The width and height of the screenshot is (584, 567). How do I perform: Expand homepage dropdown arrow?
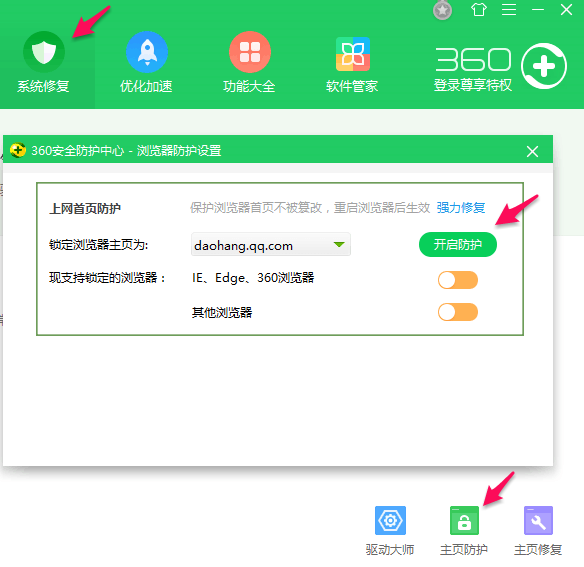tap(339, 245)
